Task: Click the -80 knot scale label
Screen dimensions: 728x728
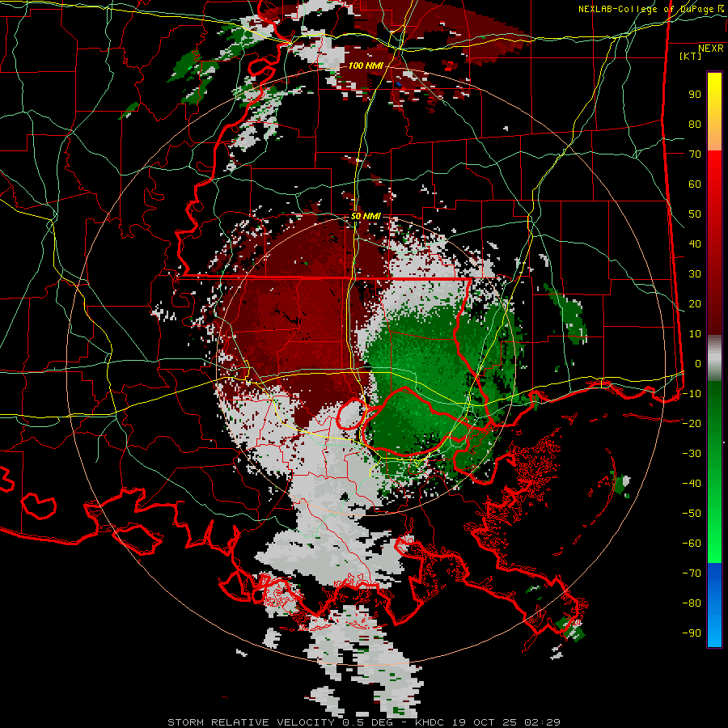Action: 692,603
